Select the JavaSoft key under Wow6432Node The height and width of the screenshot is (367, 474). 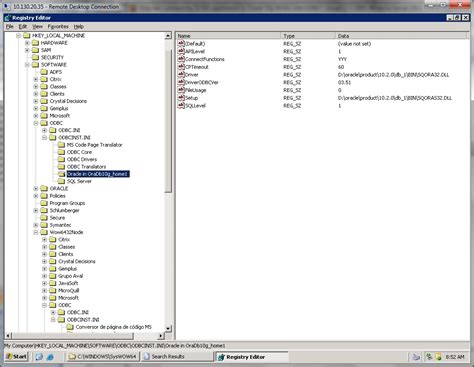68,283
